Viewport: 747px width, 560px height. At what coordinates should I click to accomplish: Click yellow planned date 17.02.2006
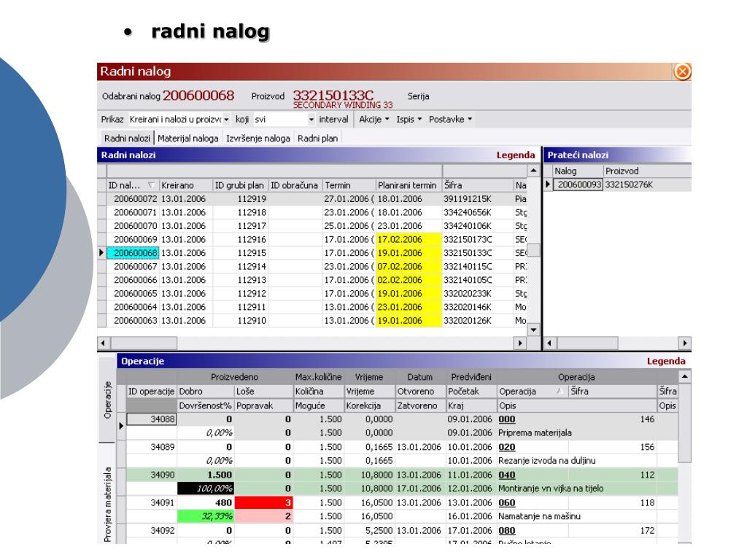[x=409, y=239]
